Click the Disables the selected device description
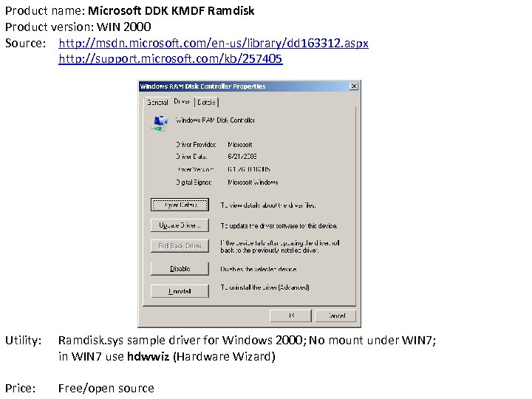Screen dimensions: 532x399 click(x=259, y=269)
